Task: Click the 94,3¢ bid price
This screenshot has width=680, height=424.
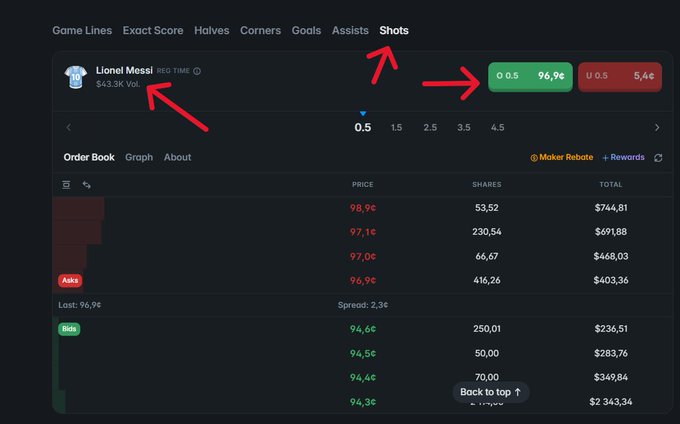Action: (x=363, y=402)
